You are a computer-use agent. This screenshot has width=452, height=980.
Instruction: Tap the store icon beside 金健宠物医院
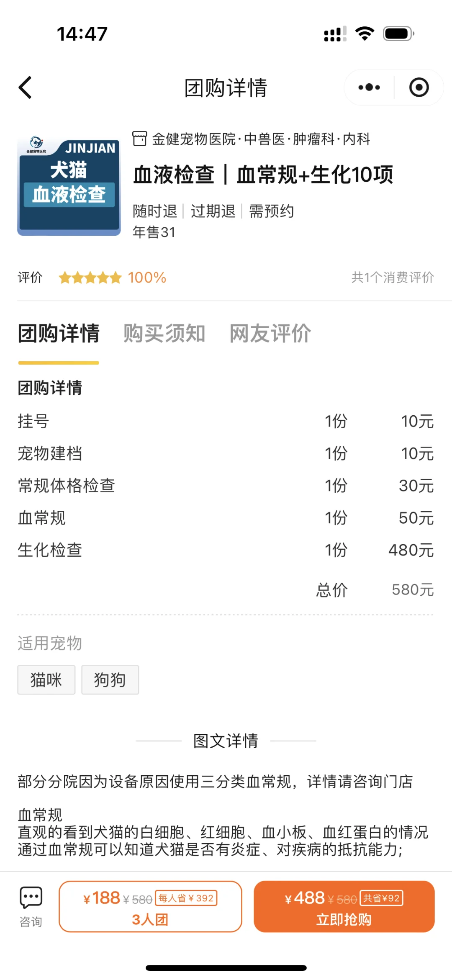click(x=140, y=139)
